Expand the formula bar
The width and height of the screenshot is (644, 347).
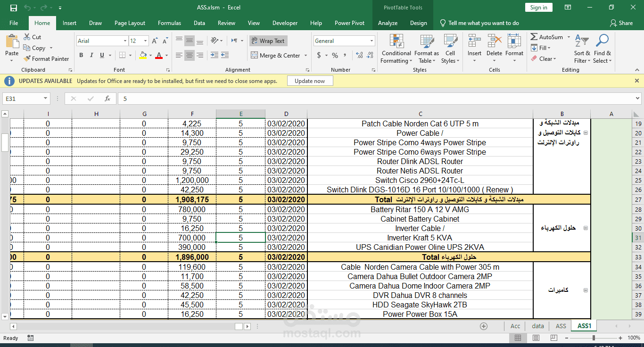click(x=638, y=99)
